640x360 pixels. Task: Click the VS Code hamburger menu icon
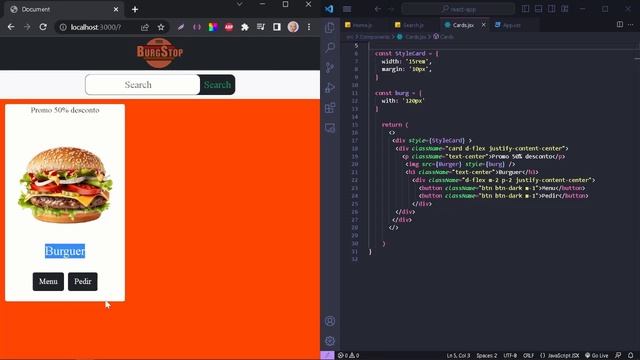point(347,9)
